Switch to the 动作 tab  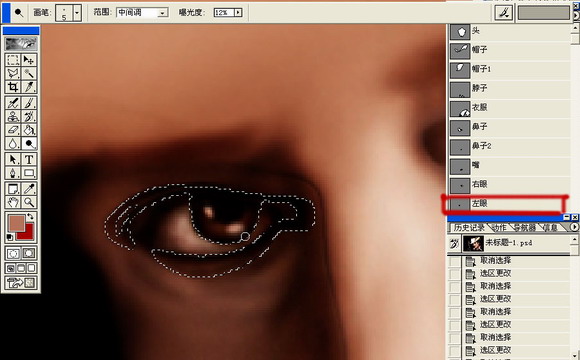[x=499, y=228]
